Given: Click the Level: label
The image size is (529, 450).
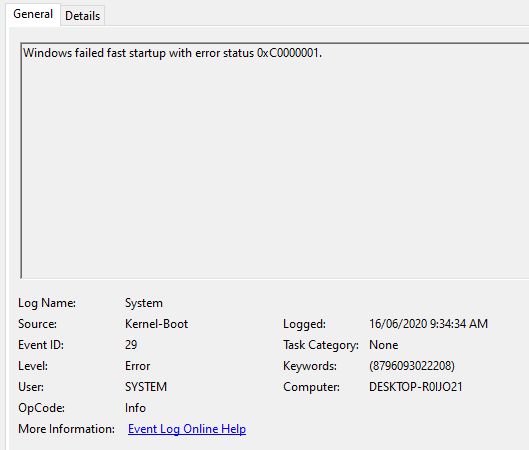Looking at the screenshot, I should pyautogui.click(x=33, y=366).
